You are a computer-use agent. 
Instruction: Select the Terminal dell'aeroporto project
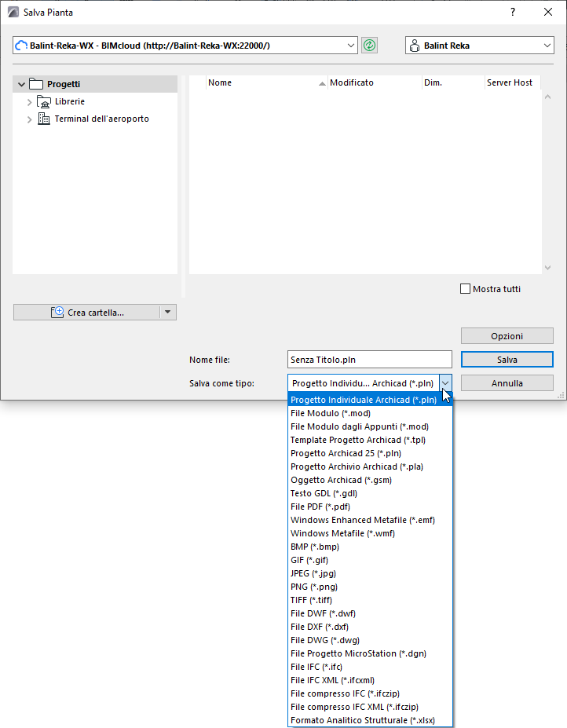pyautogui.click(x=101, y=119)
